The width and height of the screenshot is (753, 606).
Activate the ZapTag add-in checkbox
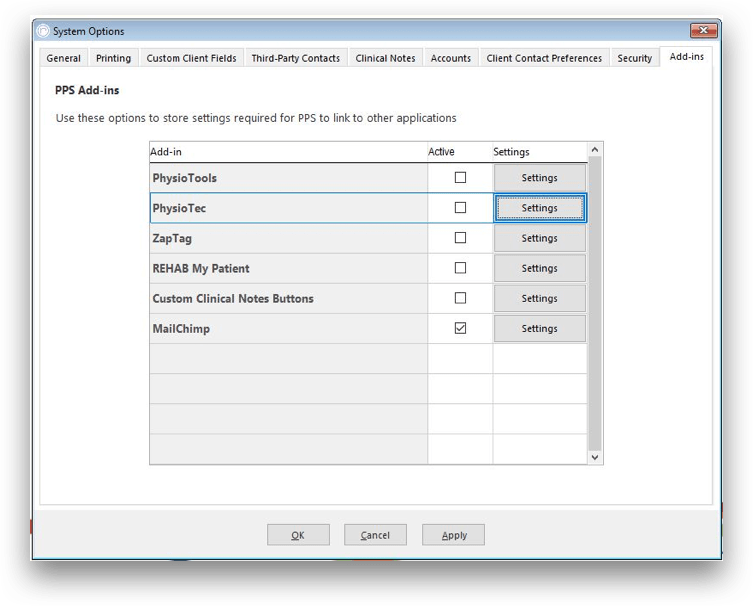point(460,238)
